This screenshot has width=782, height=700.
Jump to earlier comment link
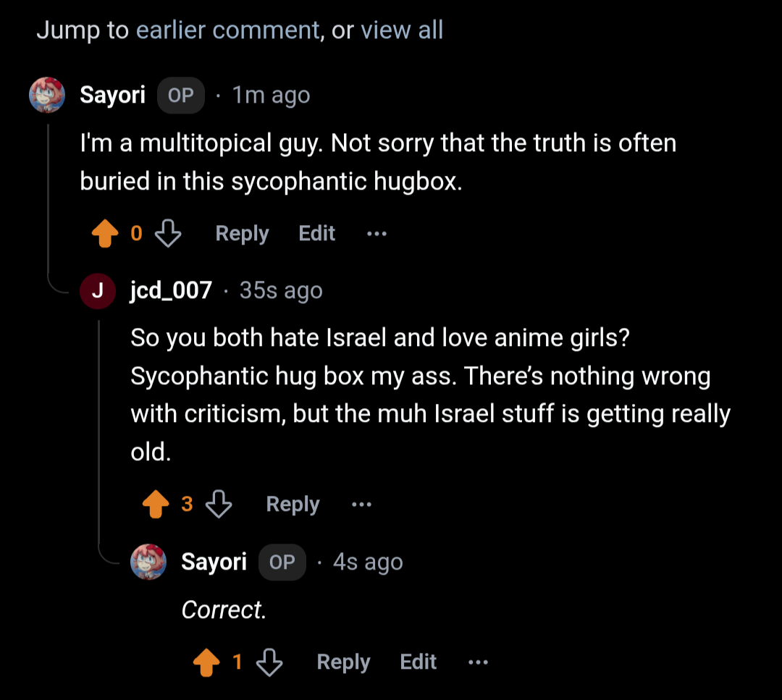pyautogui.click(x=228, y=30)
